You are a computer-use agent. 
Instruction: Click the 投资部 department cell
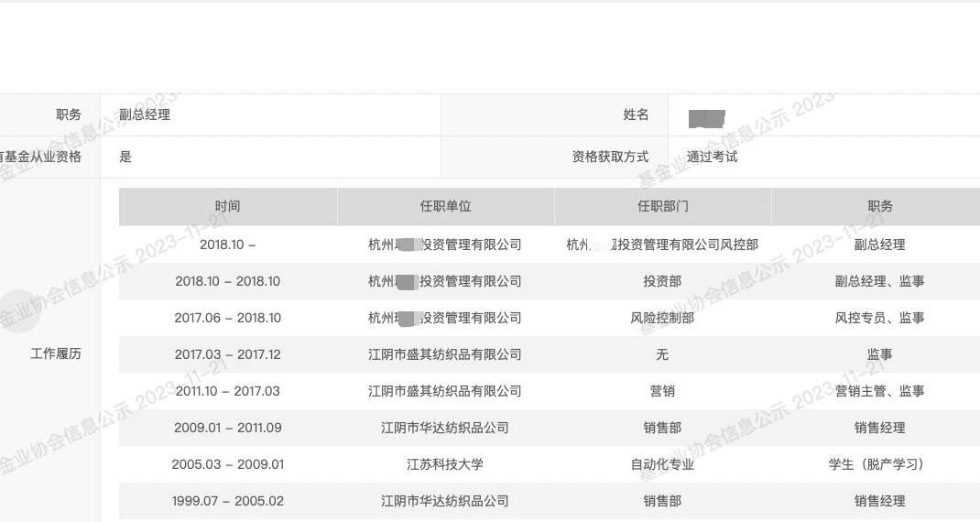tap(662, 281)
